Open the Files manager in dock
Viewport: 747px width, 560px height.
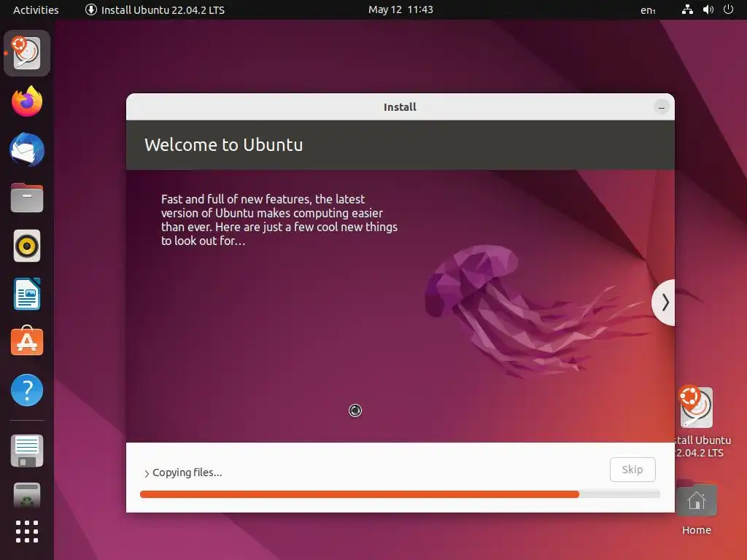(x=27, y=198)
